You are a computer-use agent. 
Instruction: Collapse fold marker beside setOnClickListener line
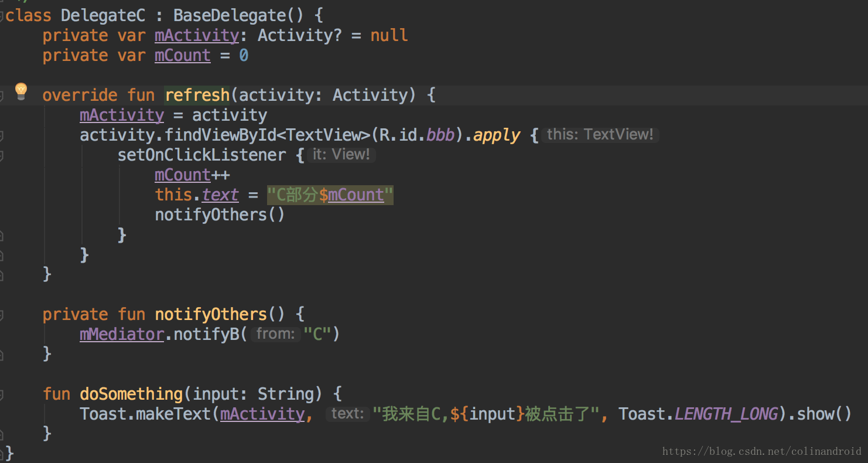click(2, 155)
